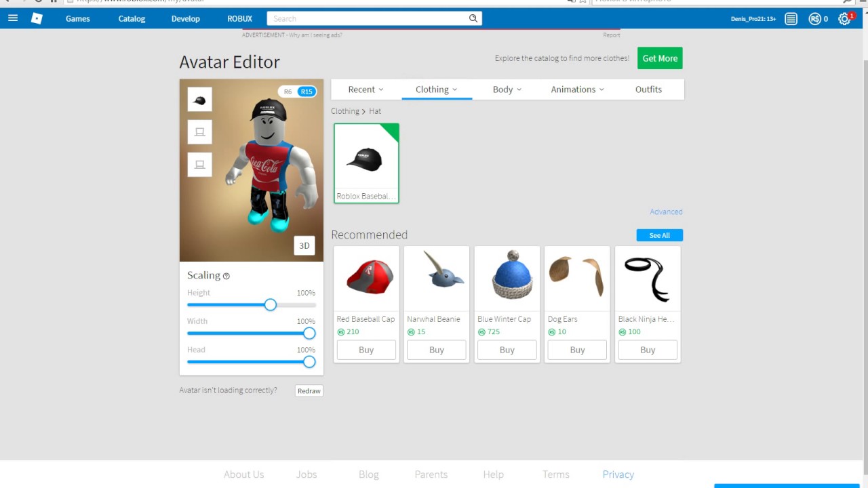Open the Terms footer link
This screenshot has width=868, height=488.
556,474
